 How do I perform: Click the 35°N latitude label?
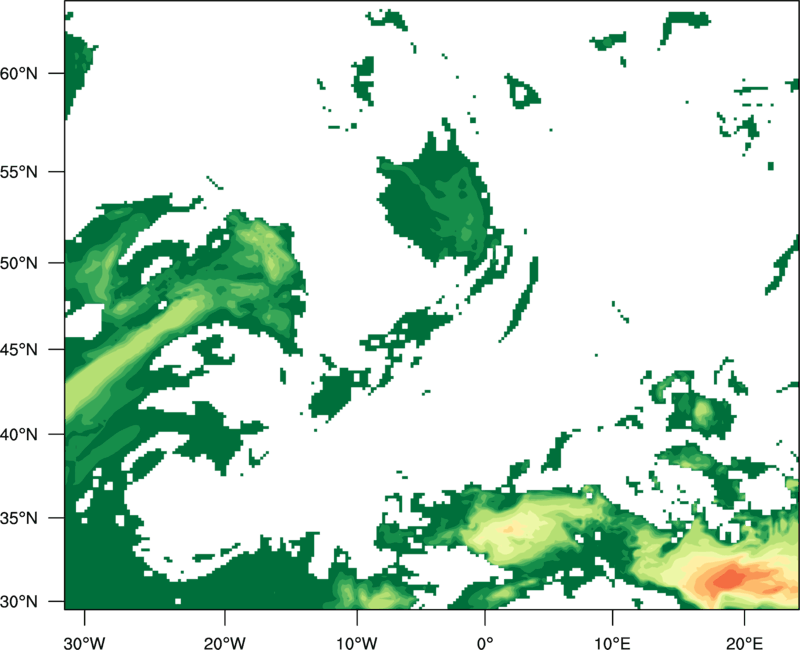[x=19, y=518]
